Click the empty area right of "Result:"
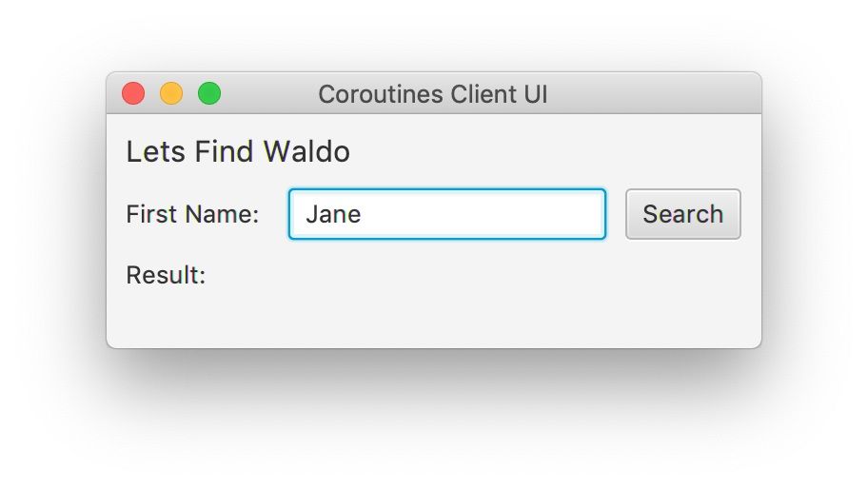The width and height of the screenshot is (868, 489). 428,276
